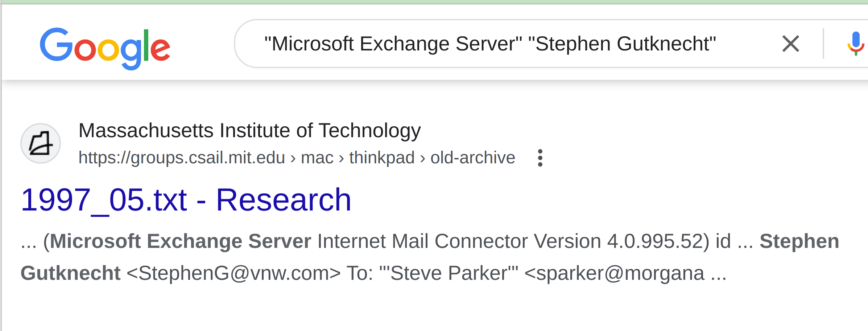Click the sparker@morgana text in the snippet
Screen dimensions: 868x331
pyautogui.click(x=615, y=273)
